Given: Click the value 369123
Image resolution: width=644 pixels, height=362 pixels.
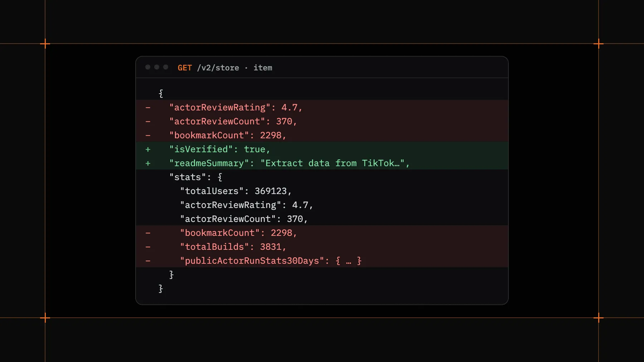Looking at the screenshot, I should 271,191.
